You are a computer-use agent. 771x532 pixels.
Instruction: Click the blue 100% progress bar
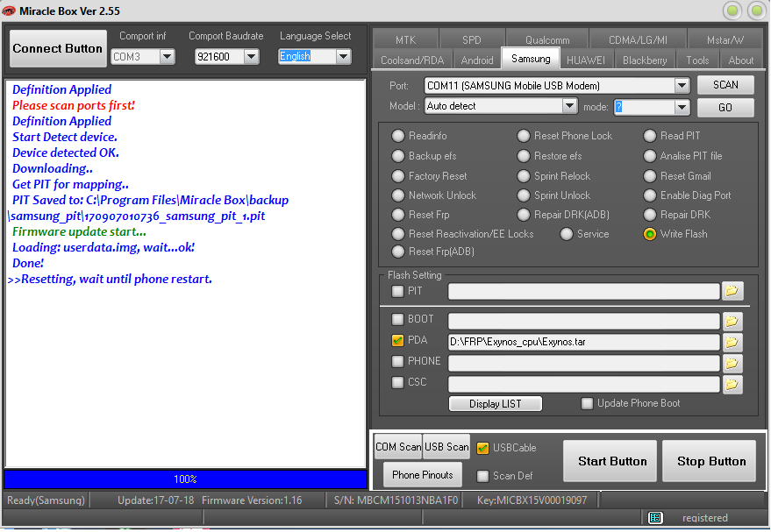pos(185,479)
